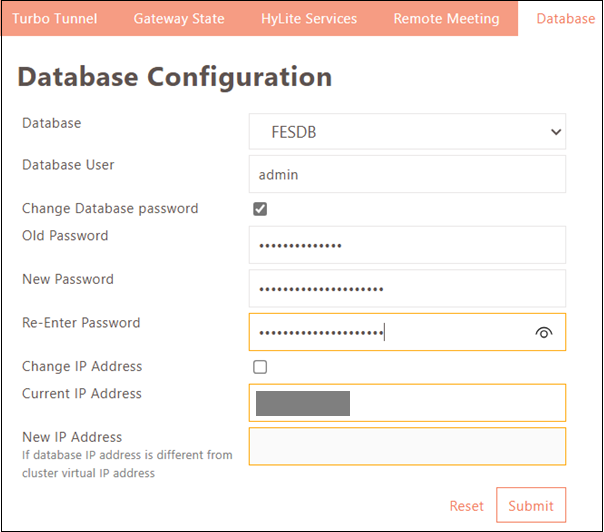Image resolution: width=604 pixels, height=532 pixels.
Task: Show the re-entered password with eye icon
Action: coord(544,333)
